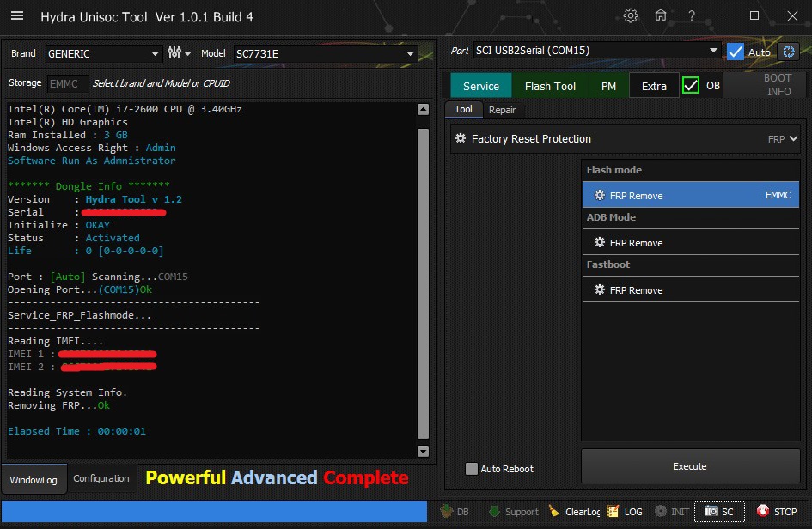Click the 'Opening Port...(COM15)Ok' log line
This screenshot has width=812, height=529.
[x=80, y=289]
